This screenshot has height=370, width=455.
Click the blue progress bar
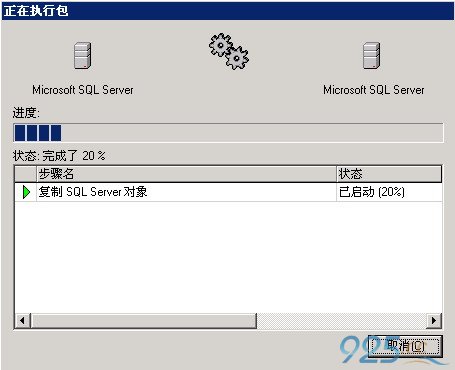(228, 133)
